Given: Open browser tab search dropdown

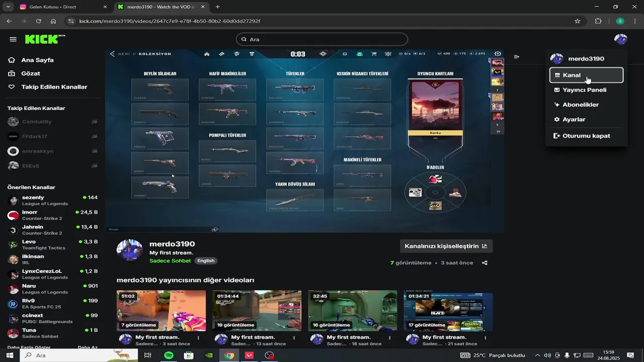Looking at the screenshot, I should (8, 7).
